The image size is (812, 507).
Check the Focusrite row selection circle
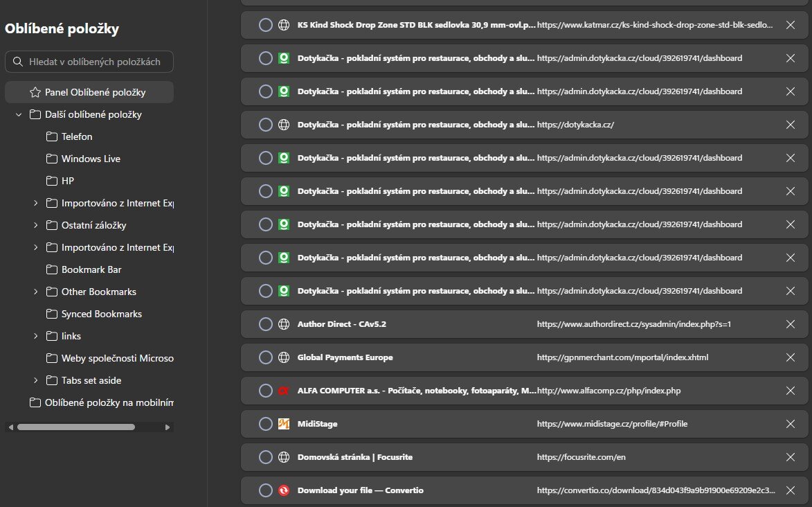click(266, 456)
